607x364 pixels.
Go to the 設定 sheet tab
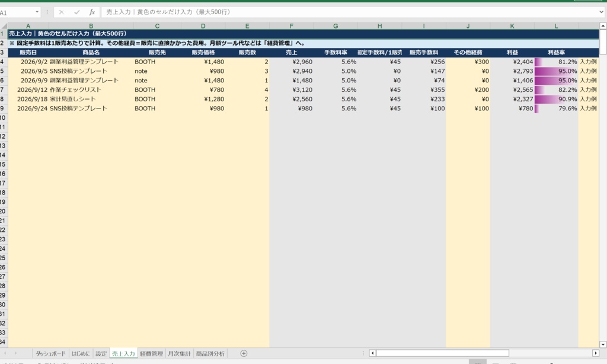101,353
